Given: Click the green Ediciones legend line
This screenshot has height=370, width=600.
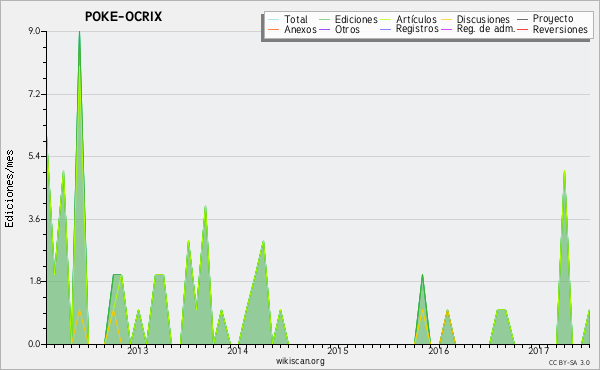Looking at the screenshot, I should tap(324, 19).
